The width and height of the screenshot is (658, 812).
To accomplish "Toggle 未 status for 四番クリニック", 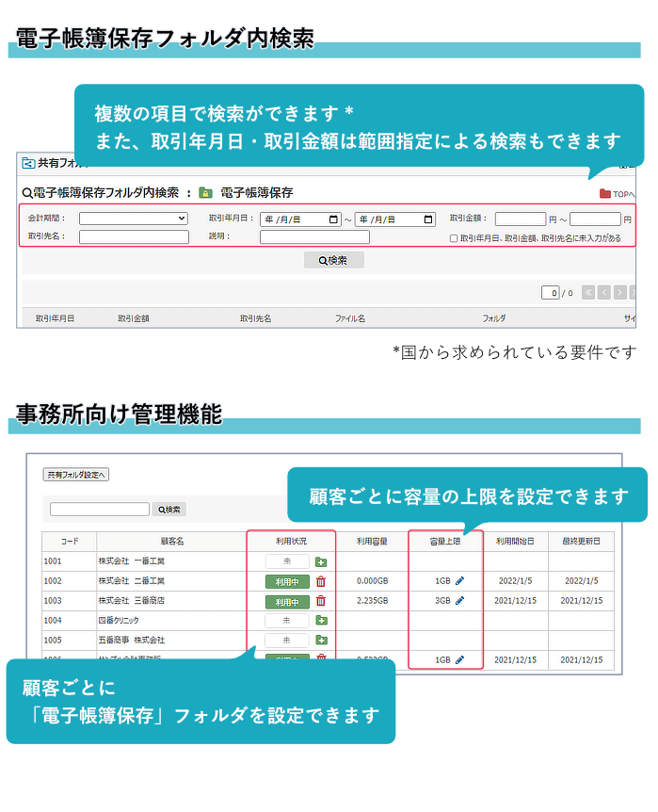I will click(287, 621).
